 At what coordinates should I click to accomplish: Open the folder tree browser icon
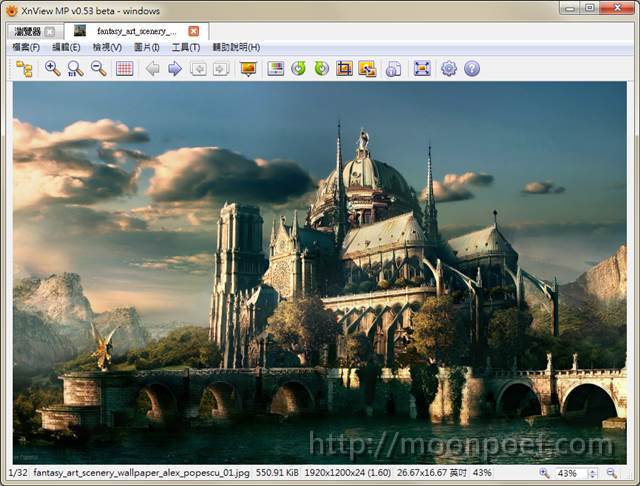(24, 69)
